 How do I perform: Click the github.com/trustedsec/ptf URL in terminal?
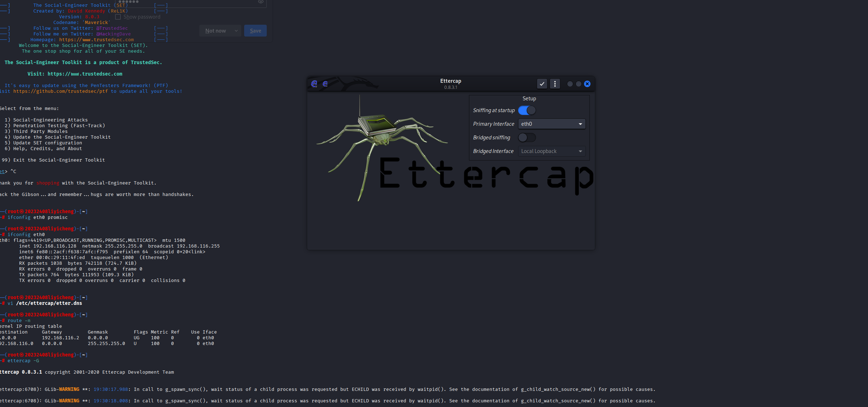(61, 91)
